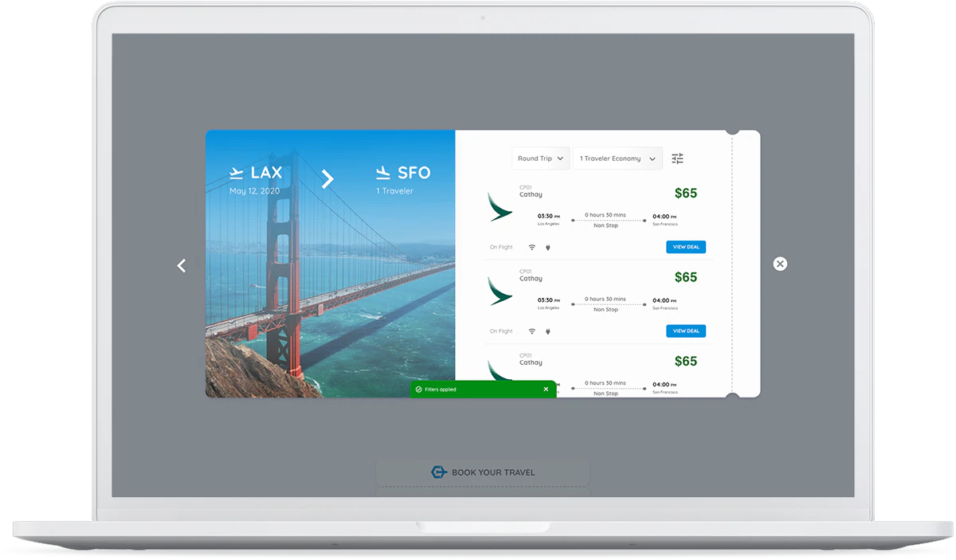Click the power plug icon on the second flight

point(548,331)
